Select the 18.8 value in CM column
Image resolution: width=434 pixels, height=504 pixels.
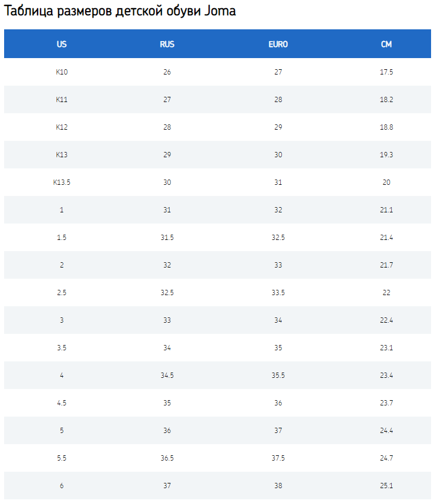coord(386,127)
